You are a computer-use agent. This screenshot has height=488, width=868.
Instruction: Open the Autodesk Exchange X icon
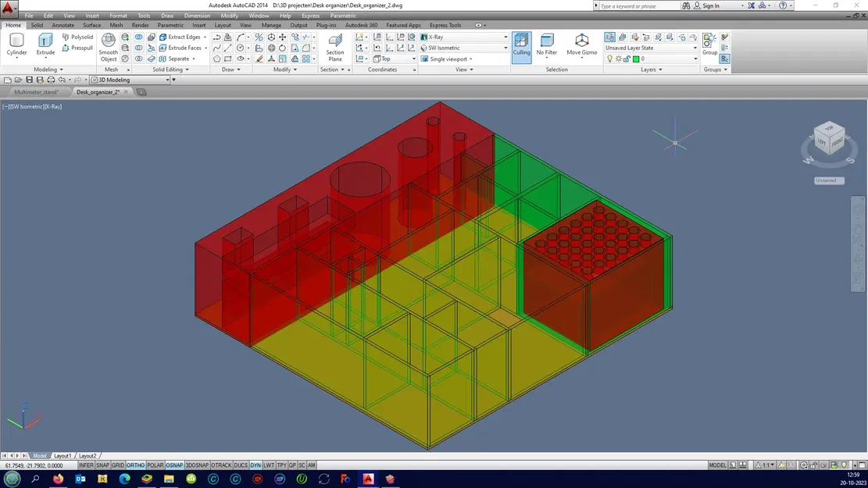(751, 5)
